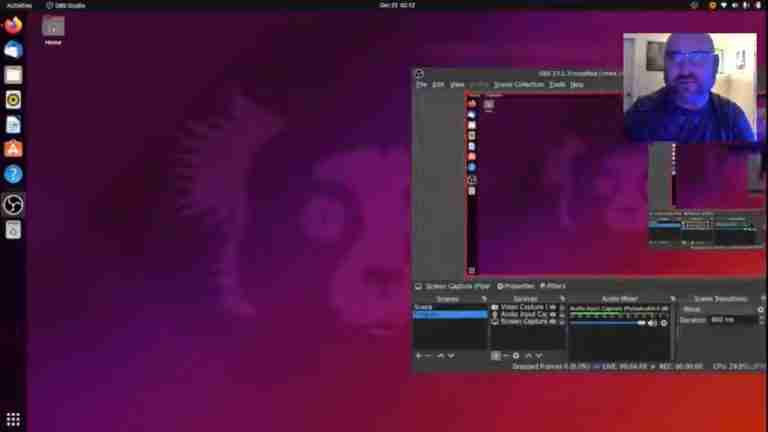The height and width of the screenshot is (432, 768).
Task: Toggle visibility of Audio Input Capture source
Action: 552,314
